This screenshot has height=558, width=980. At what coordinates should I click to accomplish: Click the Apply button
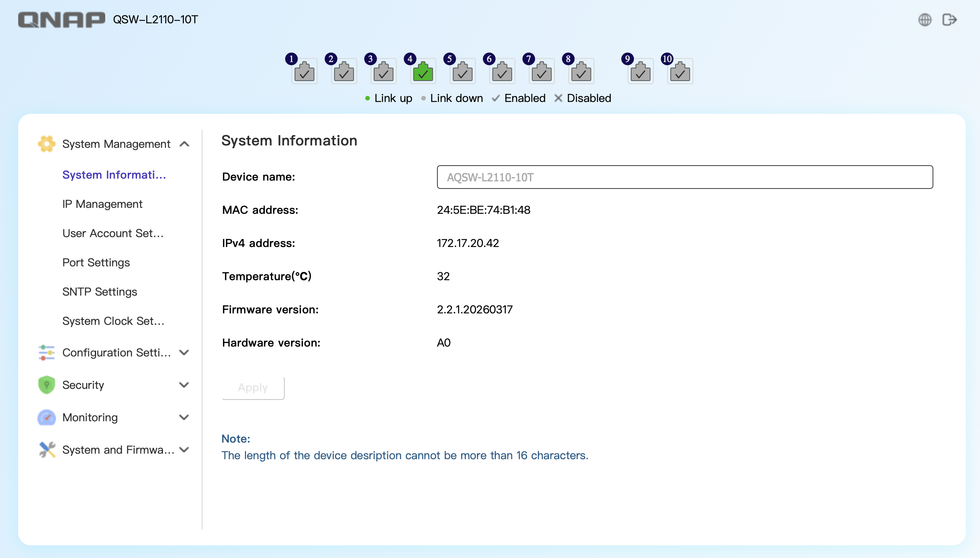[x=253, y=387]
